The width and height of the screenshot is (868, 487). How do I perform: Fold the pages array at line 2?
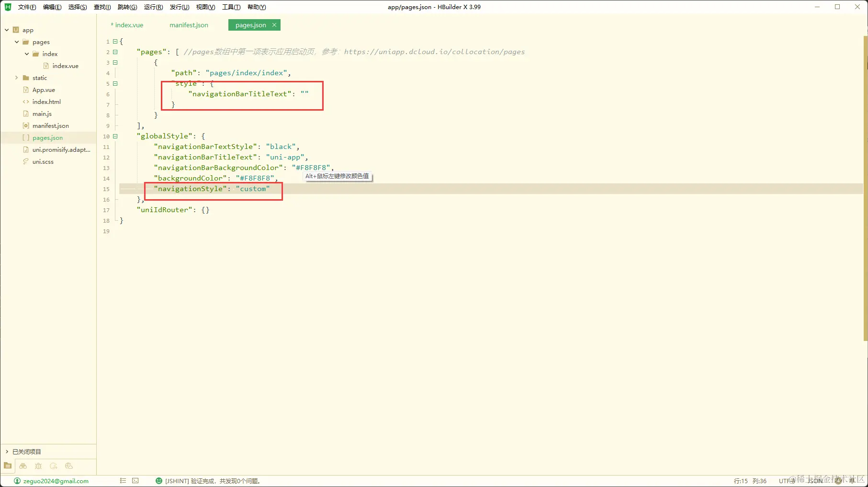(115, 52)
